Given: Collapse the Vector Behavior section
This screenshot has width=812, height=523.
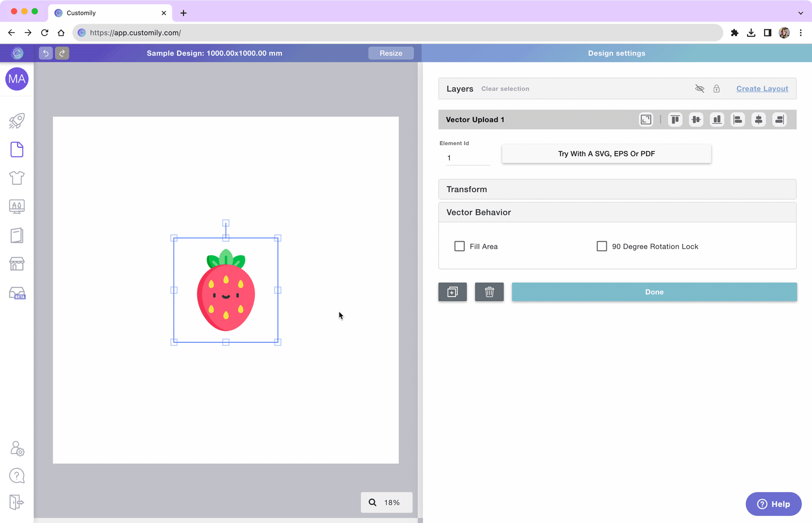Looking at the screenshot, I should [617, 212].
